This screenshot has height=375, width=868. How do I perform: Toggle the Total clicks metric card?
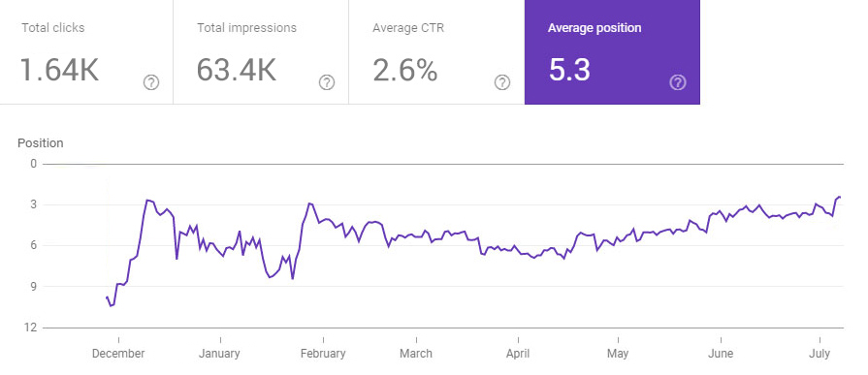(86, 52)
